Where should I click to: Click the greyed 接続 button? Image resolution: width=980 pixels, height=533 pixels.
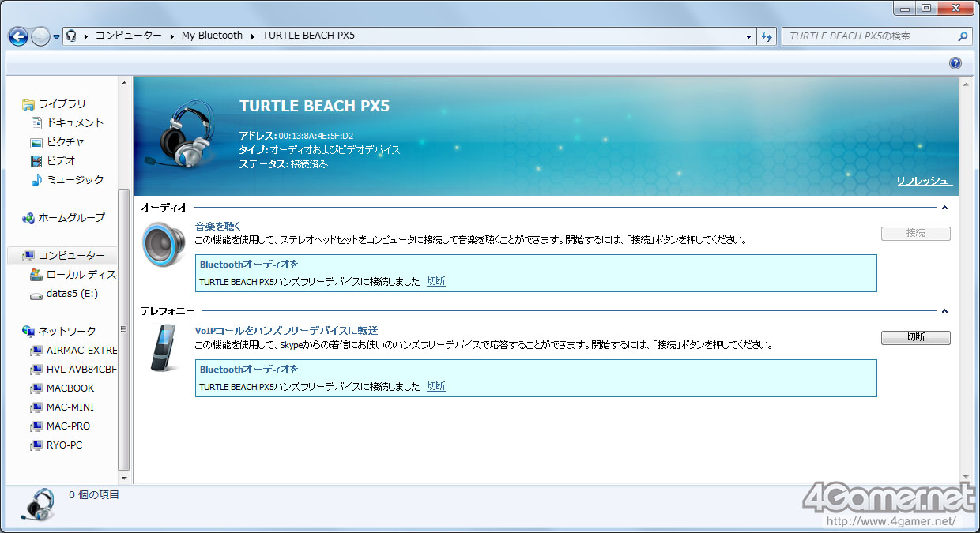click(916, 233)
